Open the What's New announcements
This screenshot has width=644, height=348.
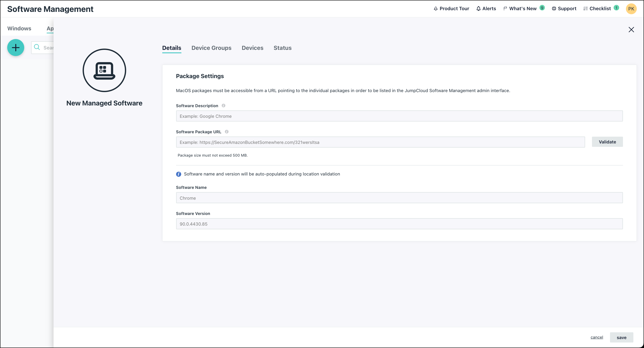point(523,8)
